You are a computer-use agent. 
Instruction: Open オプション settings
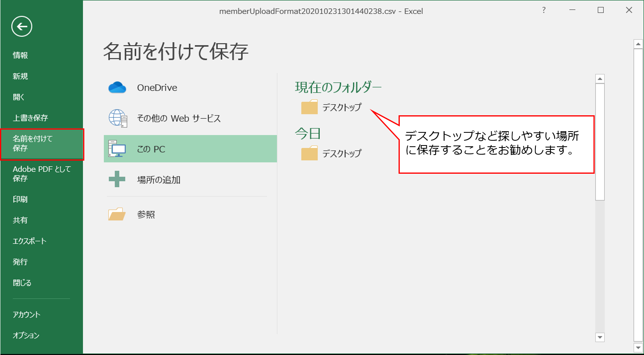click(x=26, y=335)
